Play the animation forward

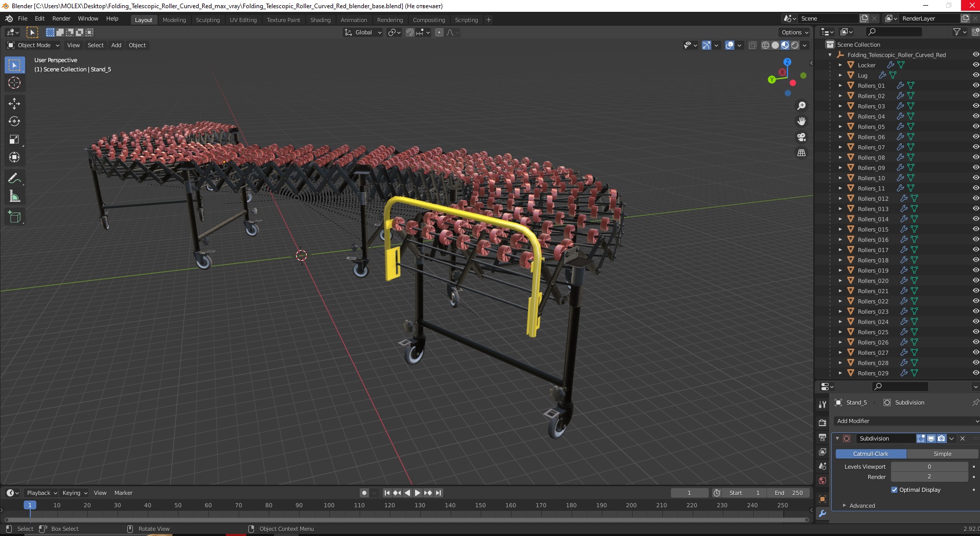coord(418,493)
